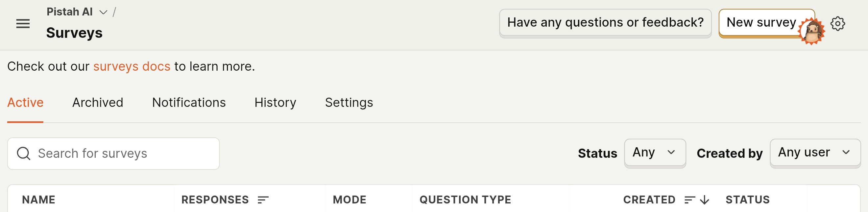Switch to the Archived tab
Viewport: 868px width, 212px height.
(x=98, y=103)
